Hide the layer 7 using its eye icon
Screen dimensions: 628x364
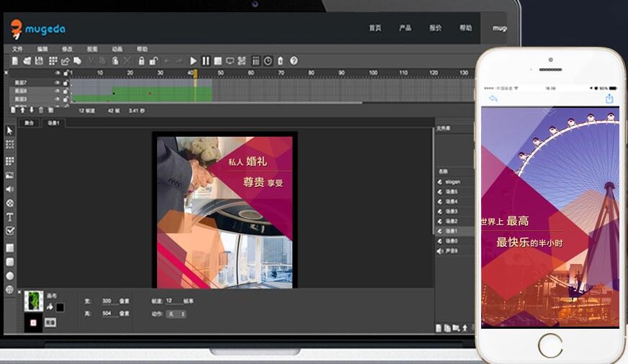(x=58, y=83)
